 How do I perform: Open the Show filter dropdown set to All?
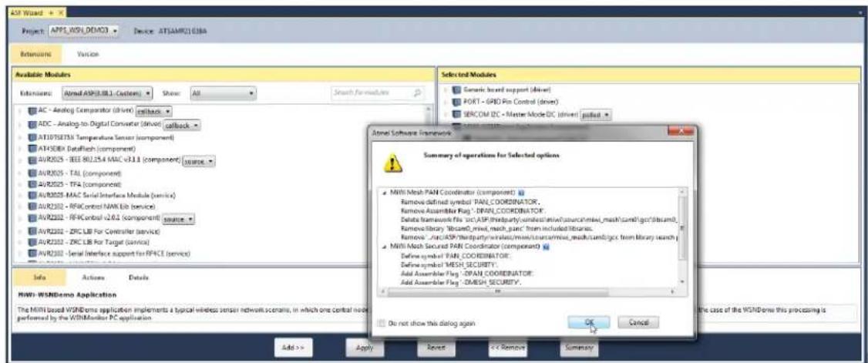point(223,93)
